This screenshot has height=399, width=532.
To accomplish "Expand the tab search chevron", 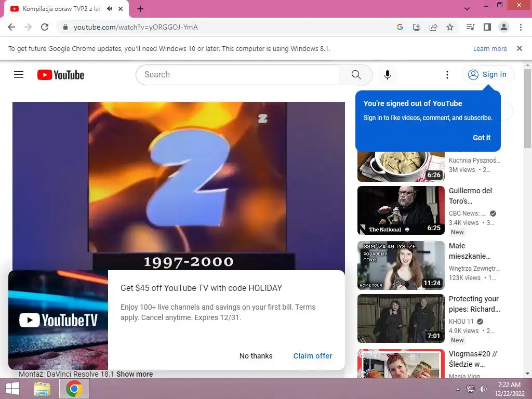I will (467, 9).
